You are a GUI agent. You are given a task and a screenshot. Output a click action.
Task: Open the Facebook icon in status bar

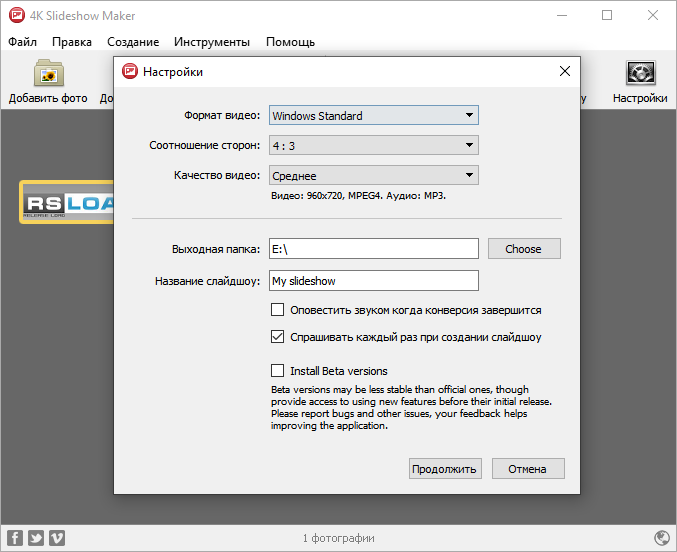pyautogui.click(x=15, y=538)
